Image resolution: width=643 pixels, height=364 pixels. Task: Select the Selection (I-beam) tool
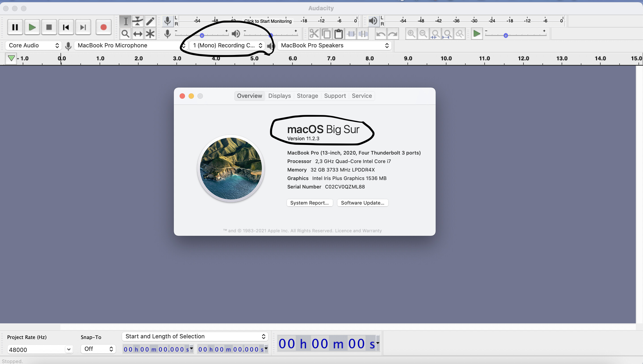(x=125, y=21)
